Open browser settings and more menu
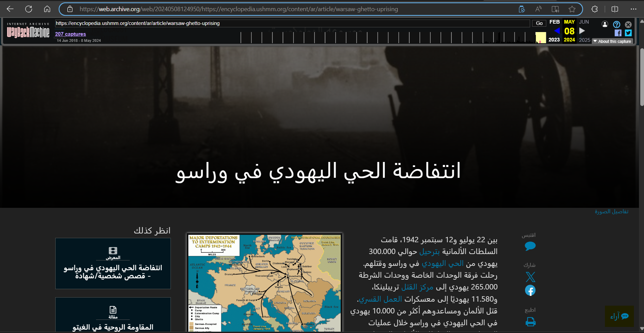Viewport: 644px width, 333px height. tap(633, 9)
